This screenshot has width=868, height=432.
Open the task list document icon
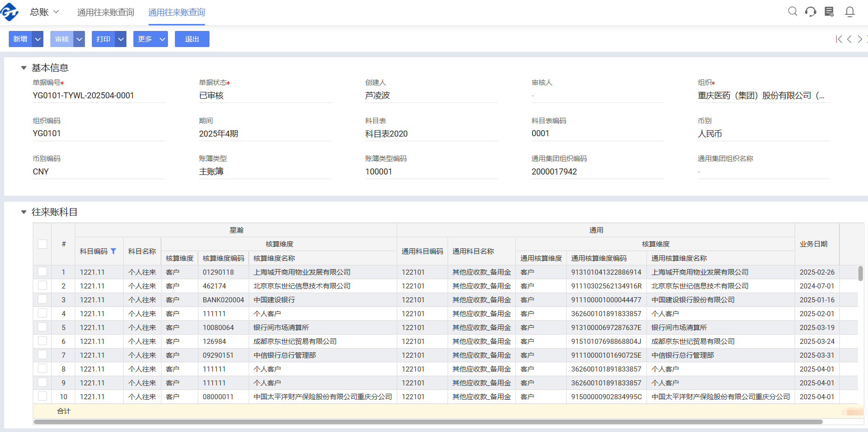[x=829, y=12]
